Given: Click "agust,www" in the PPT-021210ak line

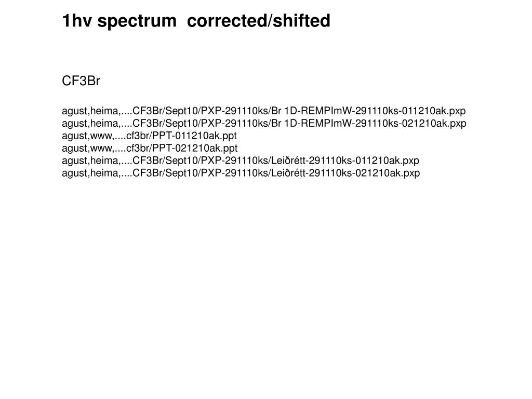Looking at the screenshot, I should click(x=87, y=148).
